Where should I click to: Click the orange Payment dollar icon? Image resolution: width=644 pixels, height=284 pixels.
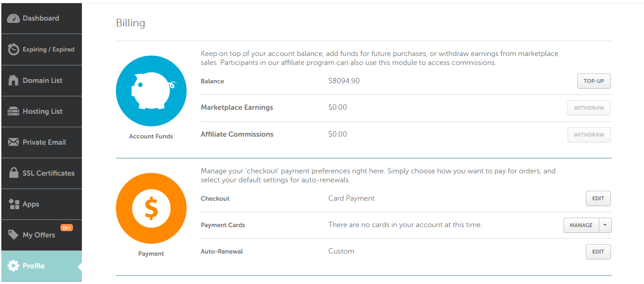tap(151, 208)
